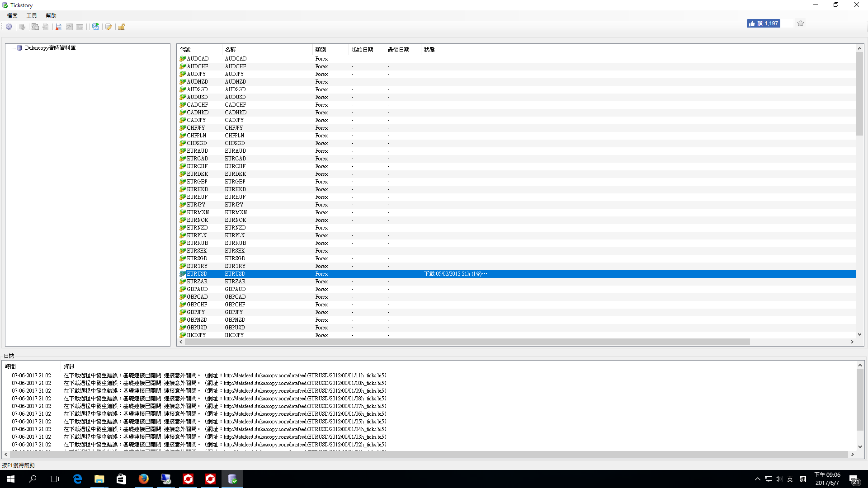Click the greyed table grid toolbar icon
This screenshot has height=488, width=868.
click(80, 27)
